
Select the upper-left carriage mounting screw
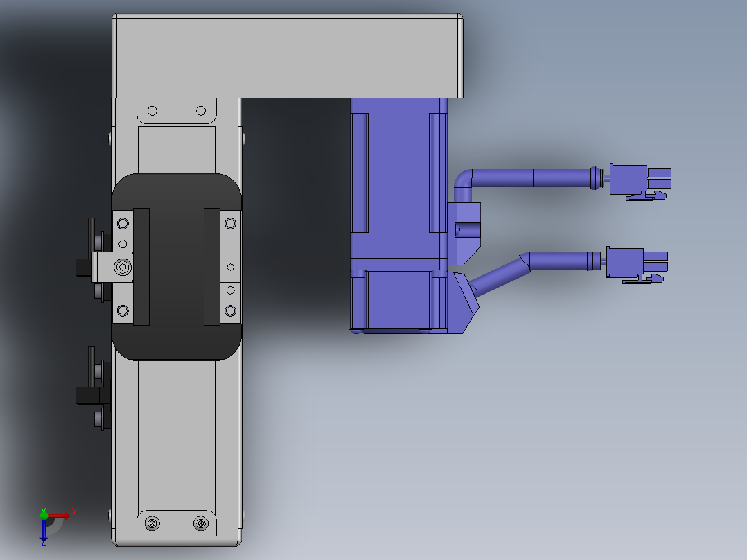[123, 224]
